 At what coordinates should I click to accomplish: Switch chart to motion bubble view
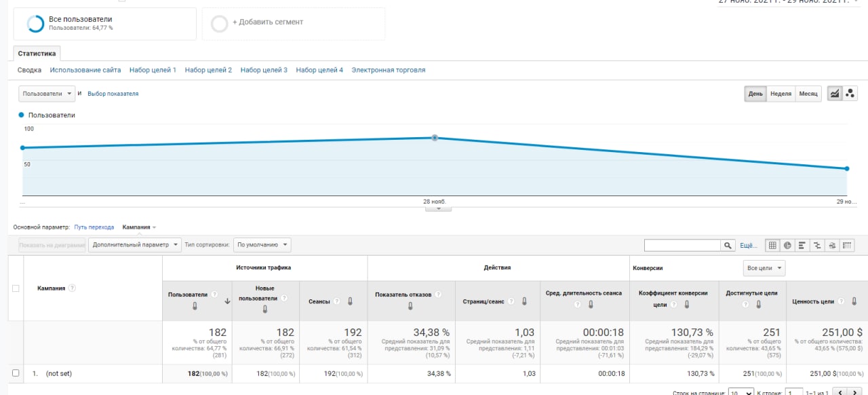(850, 94)
